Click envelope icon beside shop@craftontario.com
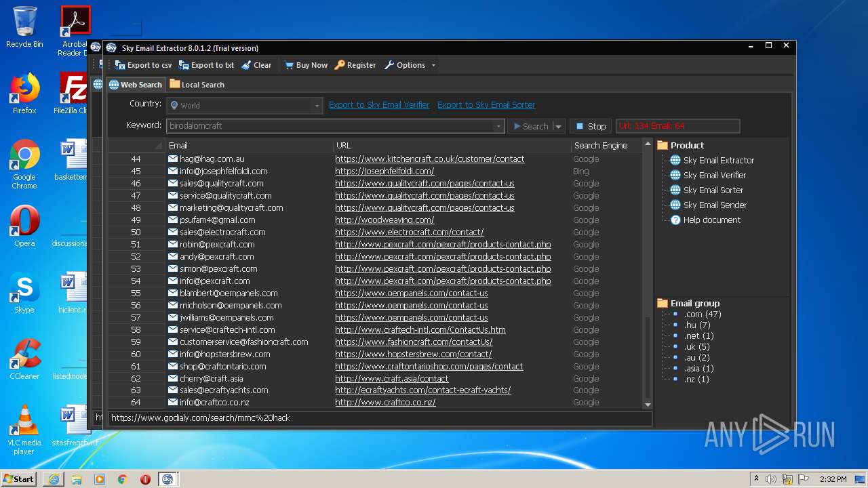Screen dimensions: 868x488 (173, 367)
